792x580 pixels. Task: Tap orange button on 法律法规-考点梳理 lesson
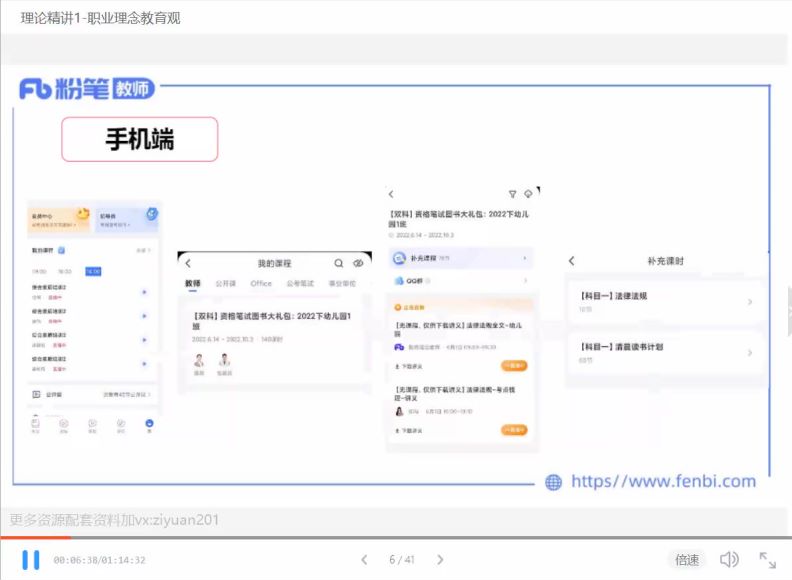coord(514,430)
